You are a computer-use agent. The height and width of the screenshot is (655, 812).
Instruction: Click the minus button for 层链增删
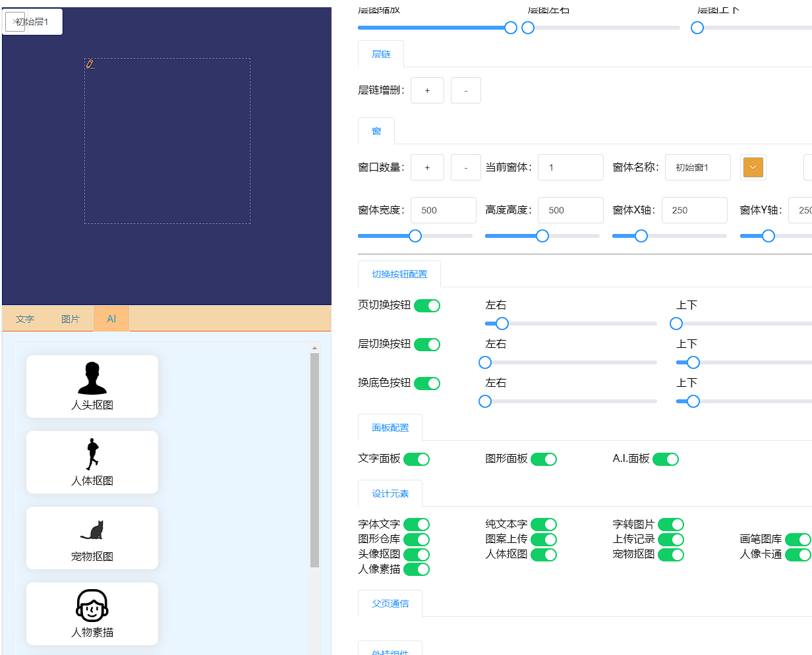click(x=466, y=90)
